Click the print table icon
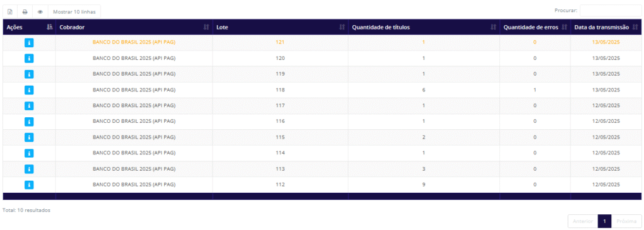Screen dimensions: 644x230 (25, 12)
